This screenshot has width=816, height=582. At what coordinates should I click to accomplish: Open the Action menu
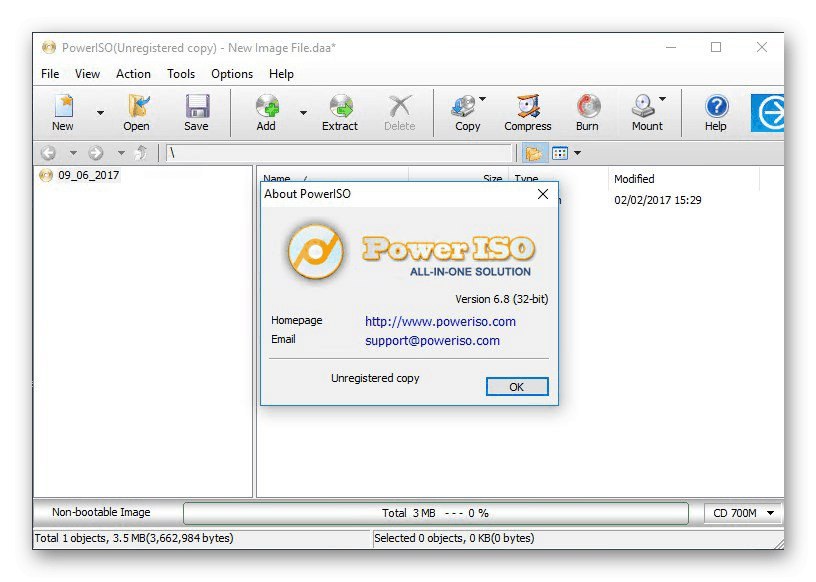(x=133, y=74)
